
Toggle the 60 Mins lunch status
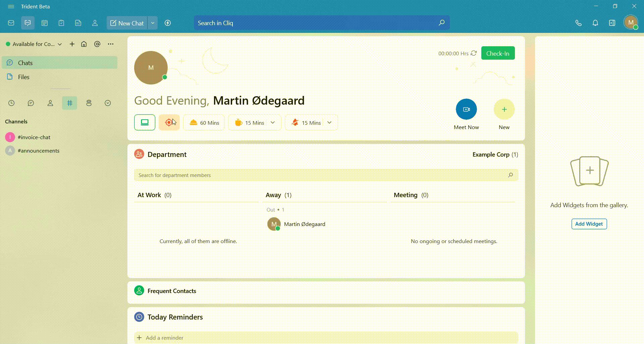pyautogui.click(x=204, y=123)
